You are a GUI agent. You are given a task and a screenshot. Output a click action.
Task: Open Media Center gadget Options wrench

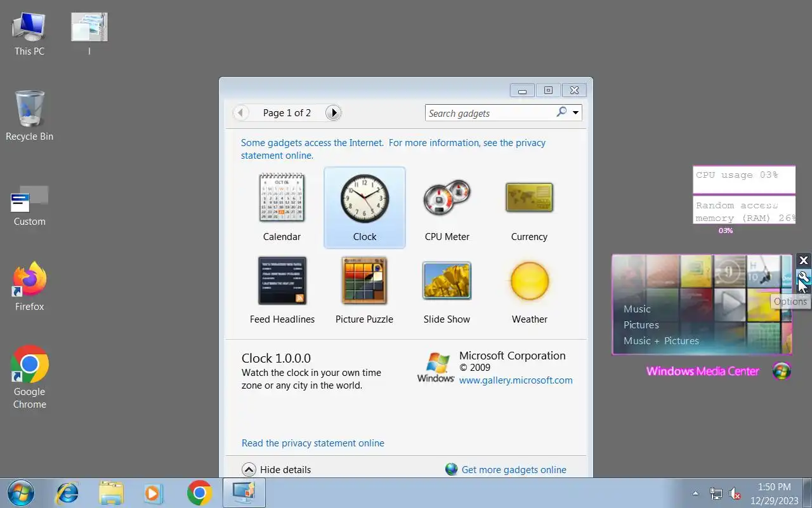point(804,277)
